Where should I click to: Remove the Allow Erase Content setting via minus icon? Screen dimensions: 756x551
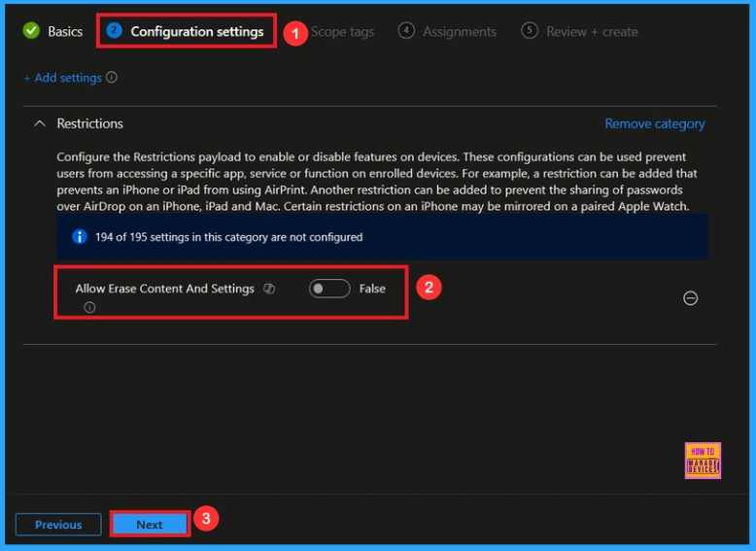tap(691, 298)
